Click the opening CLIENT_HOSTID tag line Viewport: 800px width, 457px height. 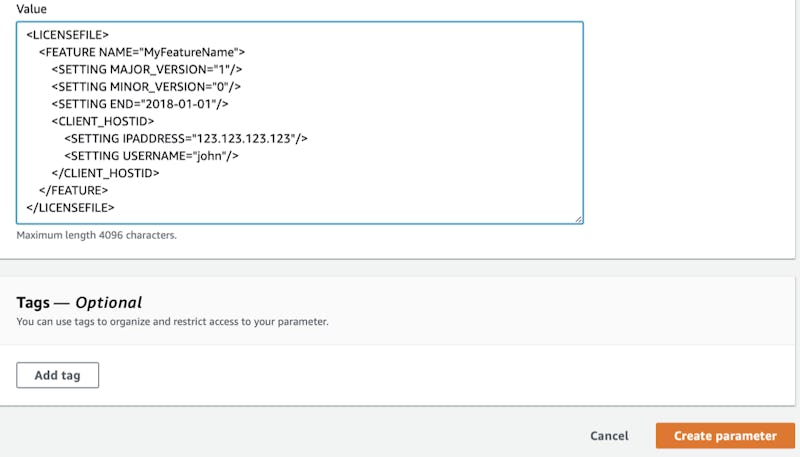pyautogui.click(x=103, y=121)
